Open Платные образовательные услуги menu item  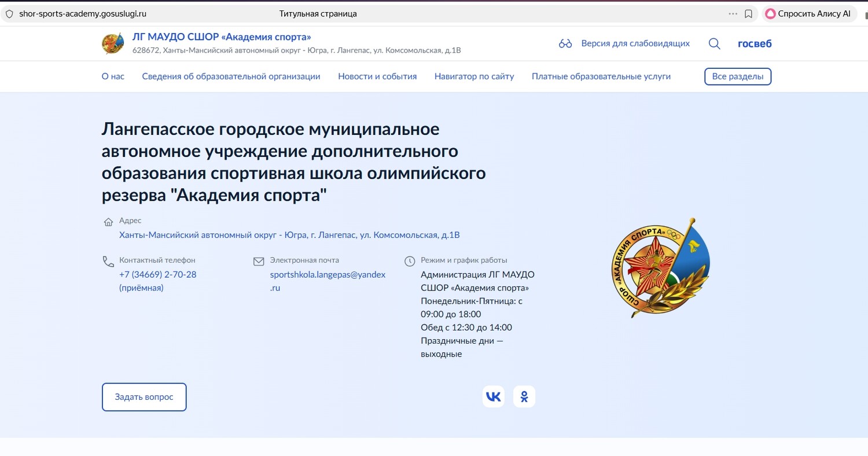point(601,76)
